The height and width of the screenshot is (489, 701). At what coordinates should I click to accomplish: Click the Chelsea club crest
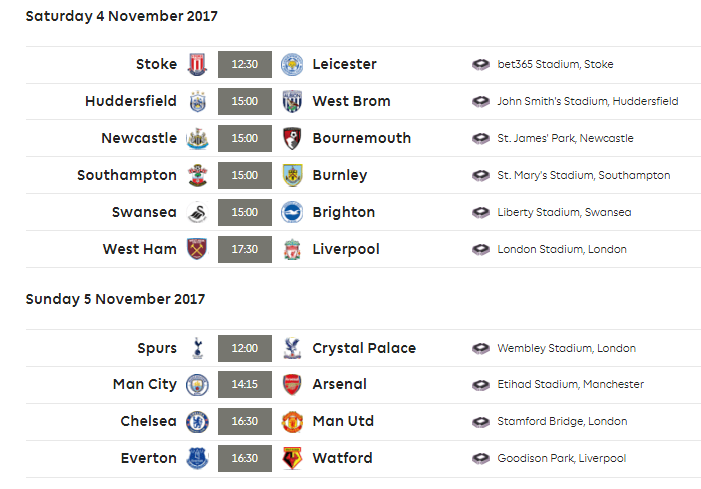pyautogui.click(x=197, y=422)
